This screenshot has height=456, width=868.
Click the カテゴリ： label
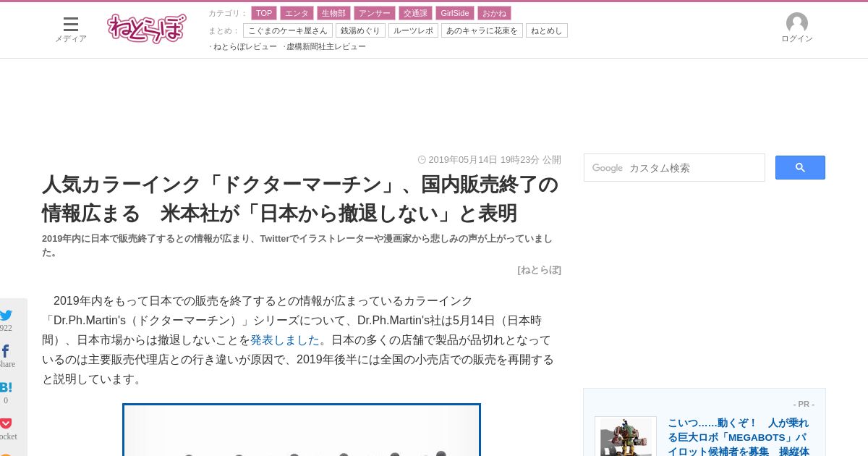(x=228, y=13)
